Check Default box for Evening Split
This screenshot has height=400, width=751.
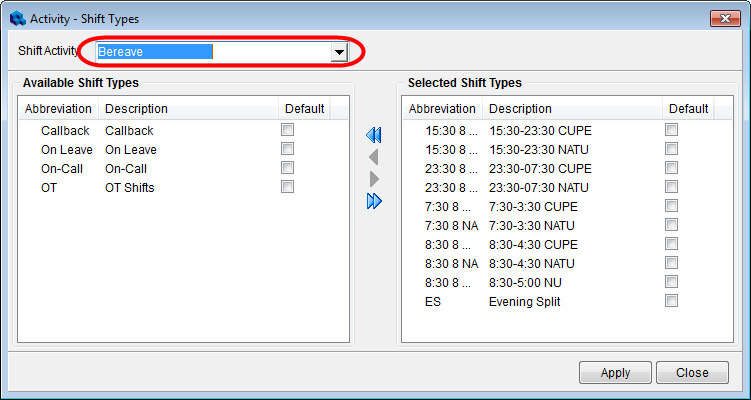coord(671,301)
